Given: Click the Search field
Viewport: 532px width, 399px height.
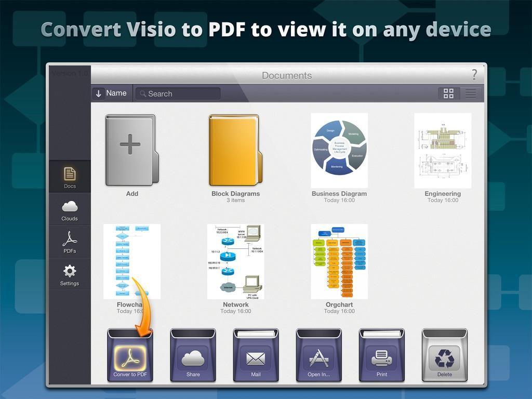Looking at the screenshot, I should pos(178,94).
